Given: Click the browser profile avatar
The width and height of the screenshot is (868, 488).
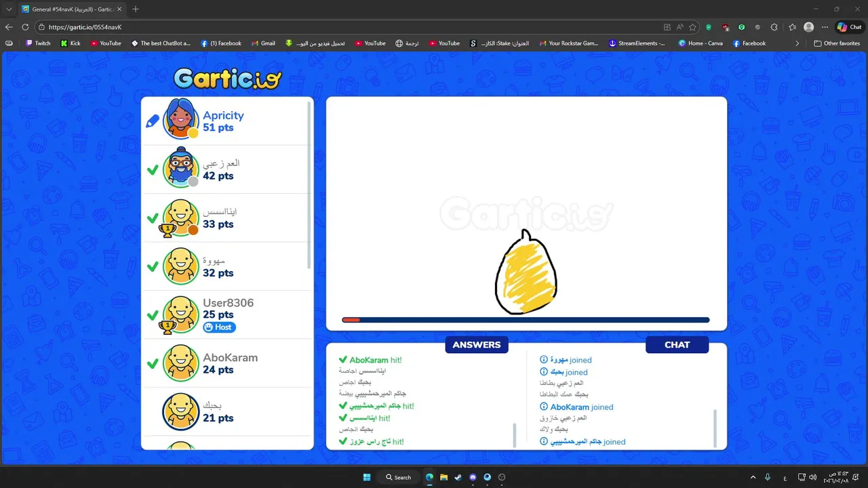Looking at the screenshot, I should click(x=808, y=27).
